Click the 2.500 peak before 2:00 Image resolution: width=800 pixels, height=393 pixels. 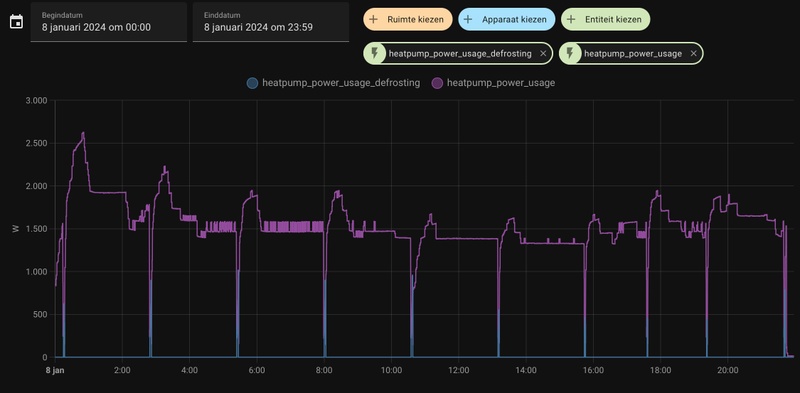(x=83, y=134)
